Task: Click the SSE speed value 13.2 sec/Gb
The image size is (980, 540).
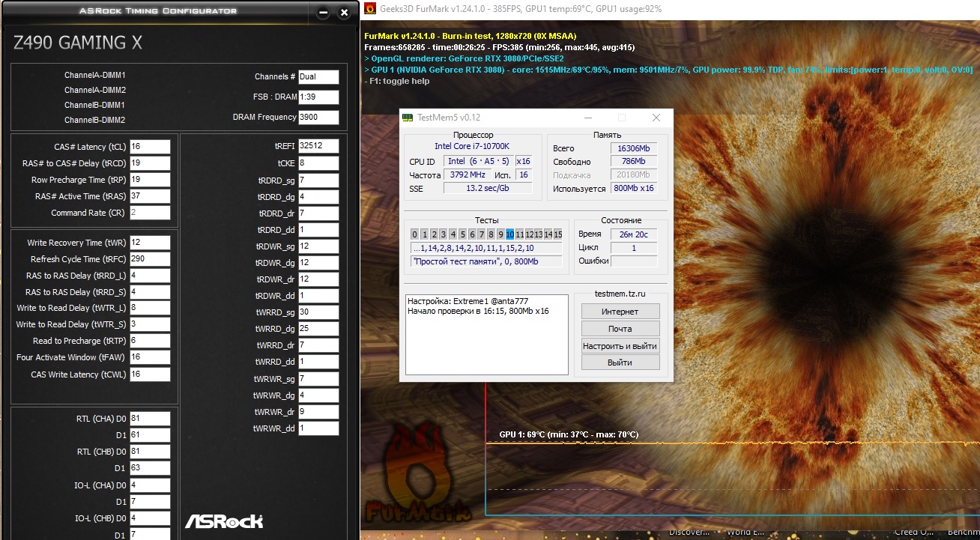Action: coord(488,188)
